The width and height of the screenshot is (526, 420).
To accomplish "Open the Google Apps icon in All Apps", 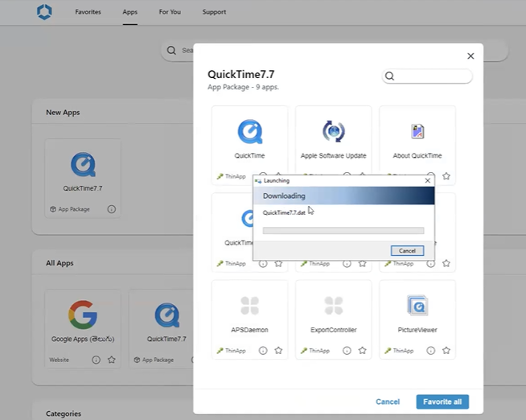I will (83, 315).
